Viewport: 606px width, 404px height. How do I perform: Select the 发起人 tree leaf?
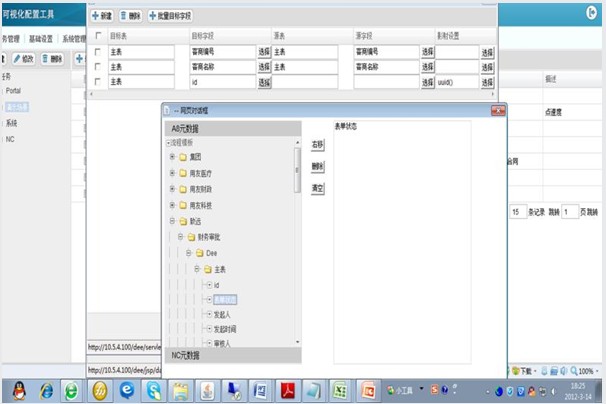[221, 315]
